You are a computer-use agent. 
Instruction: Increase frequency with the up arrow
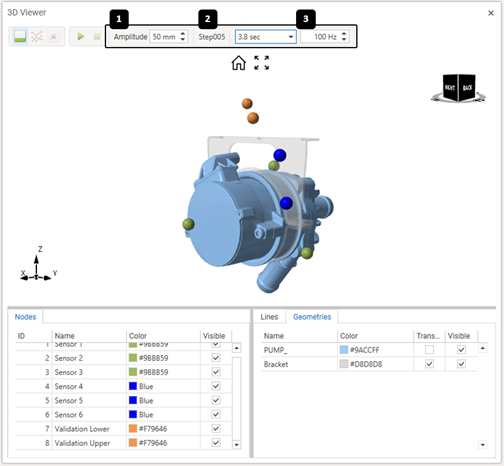344,34
